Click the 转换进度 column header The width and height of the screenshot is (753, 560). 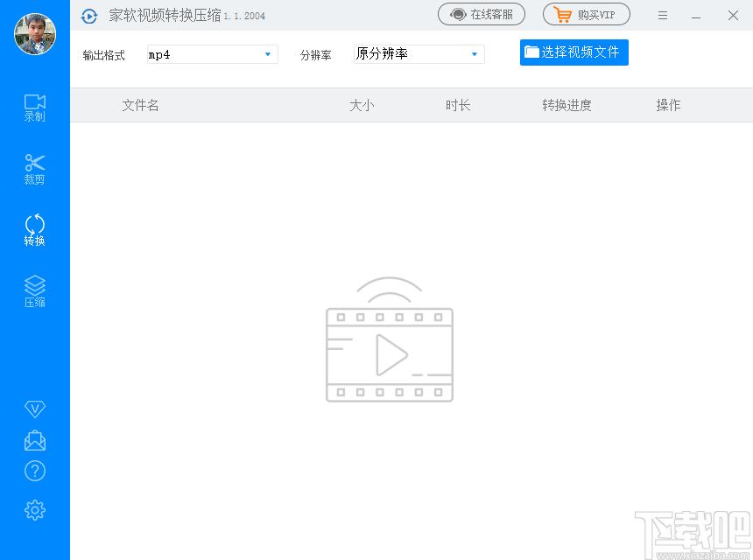click(x=567, y=105)
